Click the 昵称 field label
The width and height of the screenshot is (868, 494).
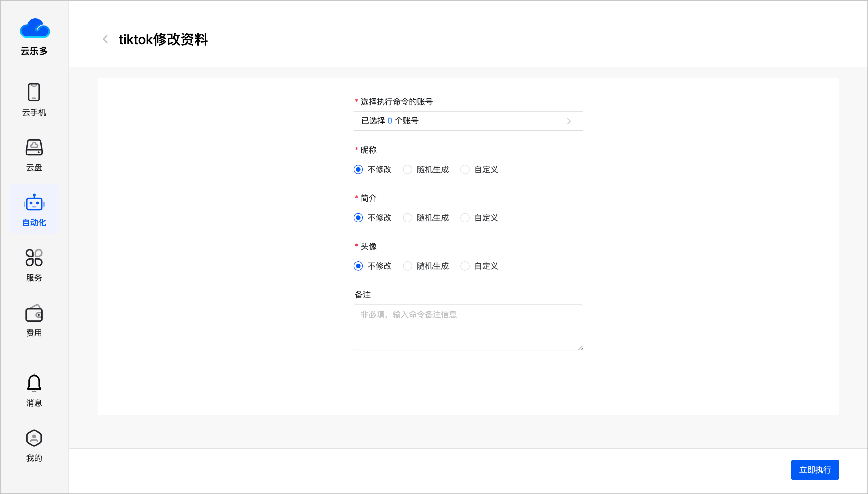[x=368, y=150]
